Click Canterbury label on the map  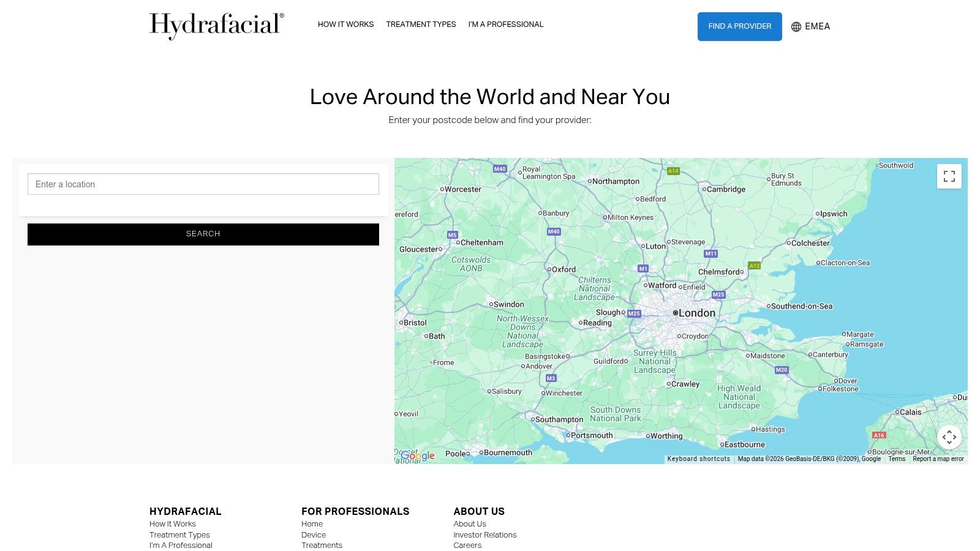[830, 355]
